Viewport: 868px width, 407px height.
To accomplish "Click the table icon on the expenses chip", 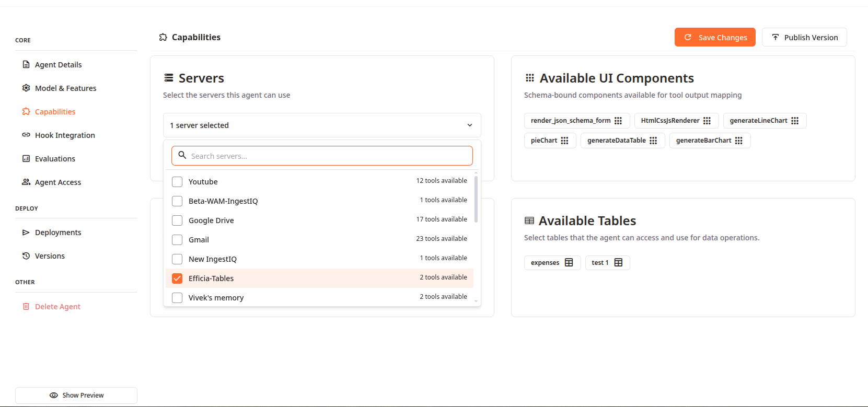I will 569,263.
